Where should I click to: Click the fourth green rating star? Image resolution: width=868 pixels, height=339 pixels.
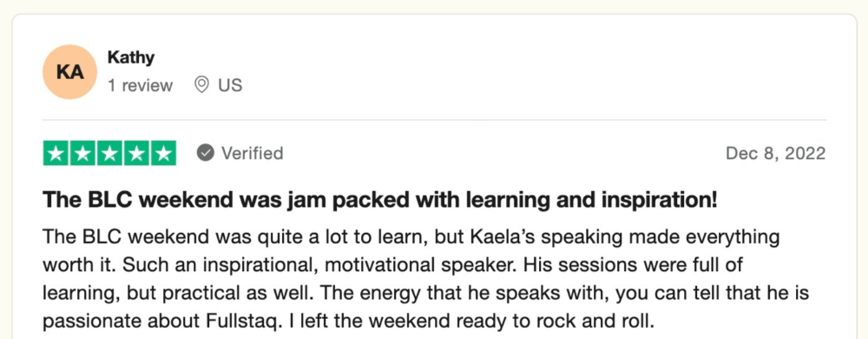coord(136,154)
